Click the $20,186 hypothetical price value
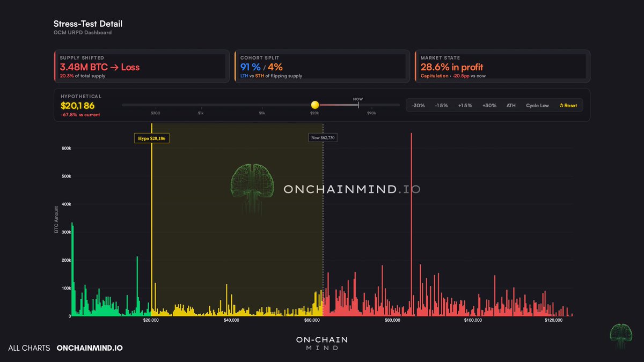644x362 pixels. tap(77, 106)
